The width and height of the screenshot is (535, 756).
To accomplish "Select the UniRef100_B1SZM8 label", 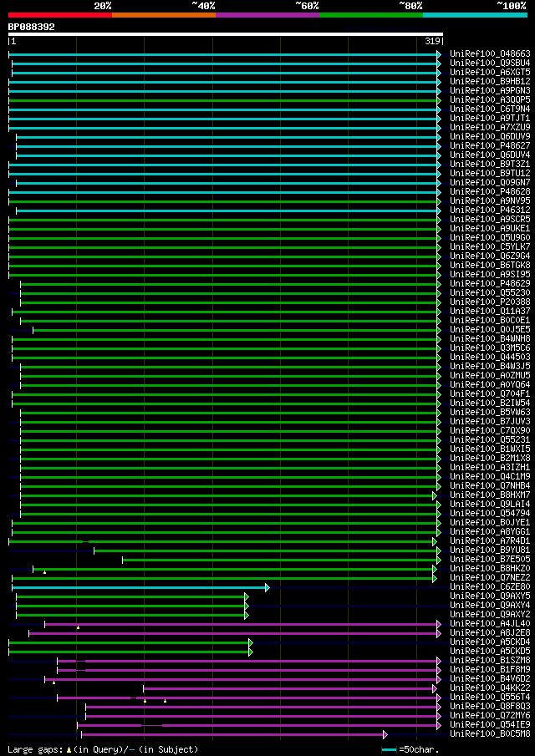I will pos(490,661).
